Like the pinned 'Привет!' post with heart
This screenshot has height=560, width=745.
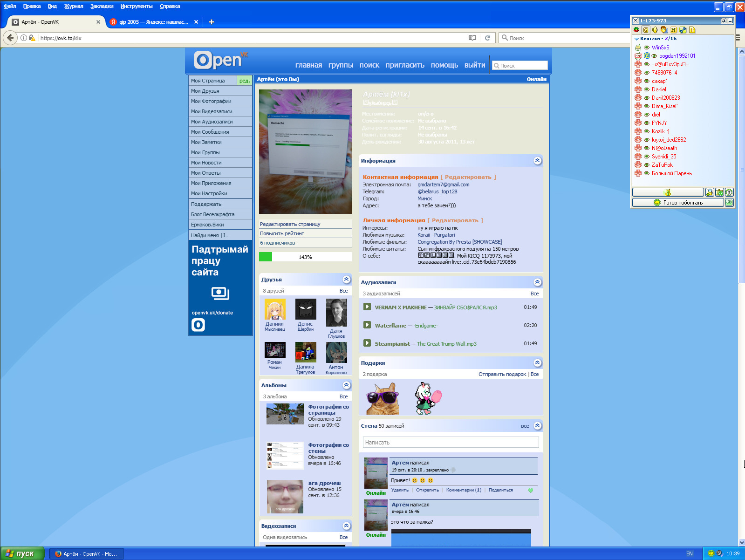tap(530, 490)
